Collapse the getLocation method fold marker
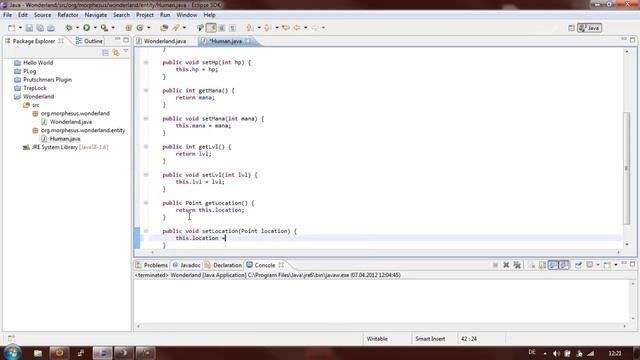Image resolution: width=640 pixels, height=360 pixels. 146,203
